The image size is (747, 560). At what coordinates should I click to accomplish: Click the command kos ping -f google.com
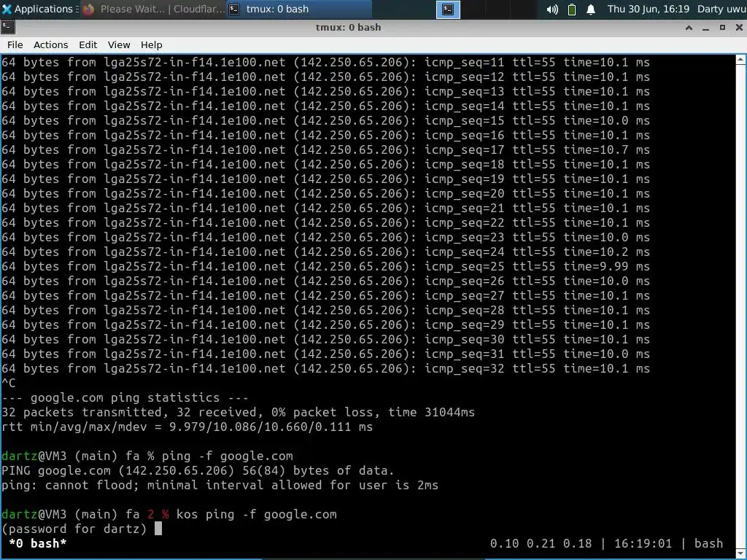pos(256,514)
